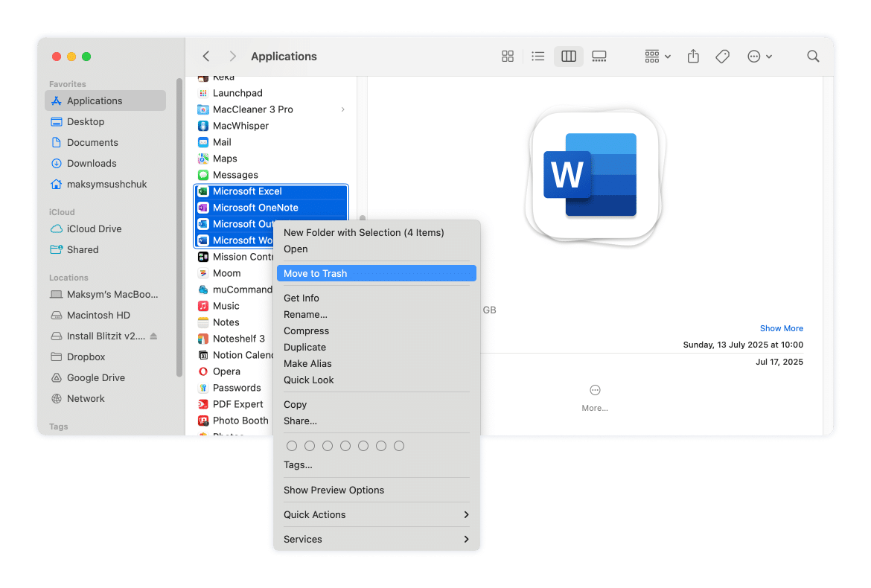
Task: Select Notes in the app list
Action: click(x=234, y=322)
